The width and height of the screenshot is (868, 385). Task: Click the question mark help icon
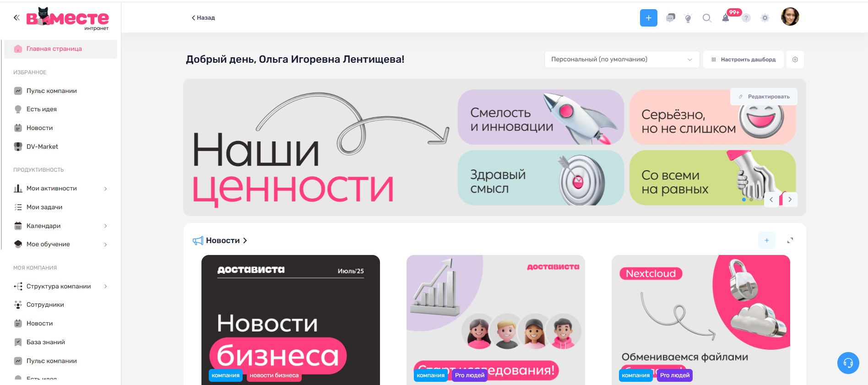click(746, 18)
